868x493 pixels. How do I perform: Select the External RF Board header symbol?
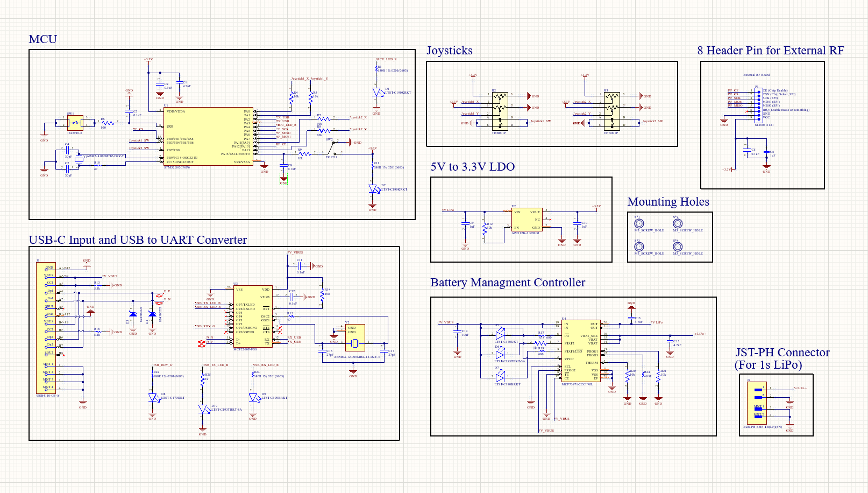coord(758,105)
